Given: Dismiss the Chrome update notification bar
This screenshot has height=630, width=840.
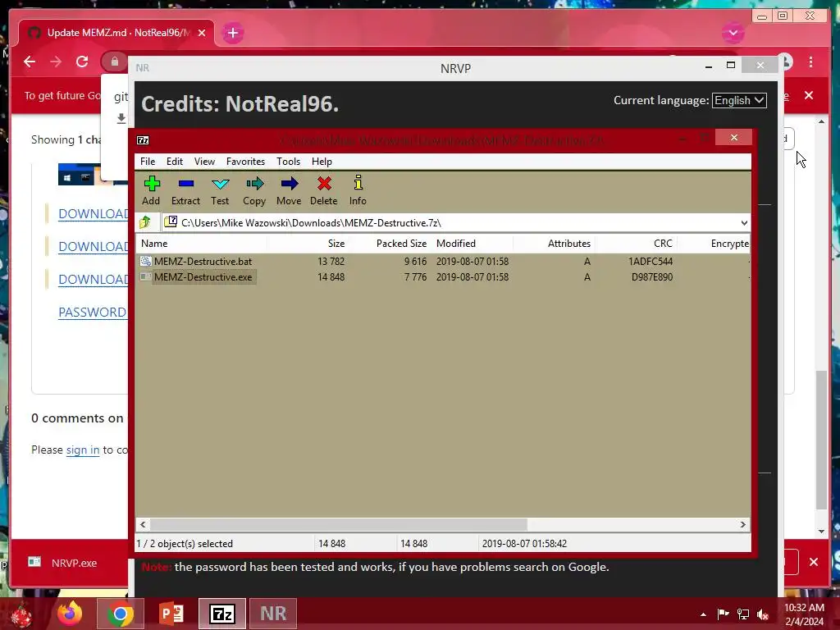Looking at the screenshot, I should pyautogui.click(x=809, y=95).
